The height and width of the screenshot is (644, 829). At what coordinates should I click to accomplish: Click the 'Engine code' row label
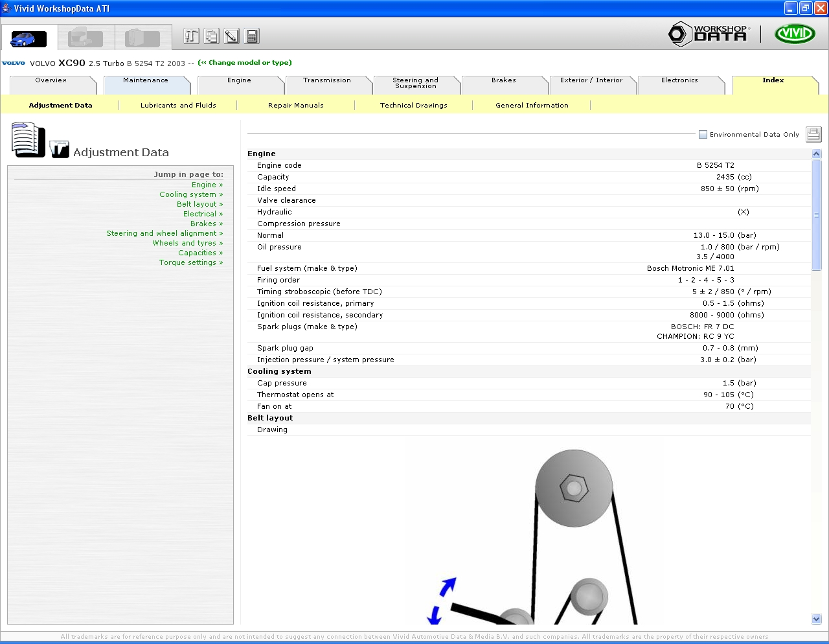tap(279, 165)
